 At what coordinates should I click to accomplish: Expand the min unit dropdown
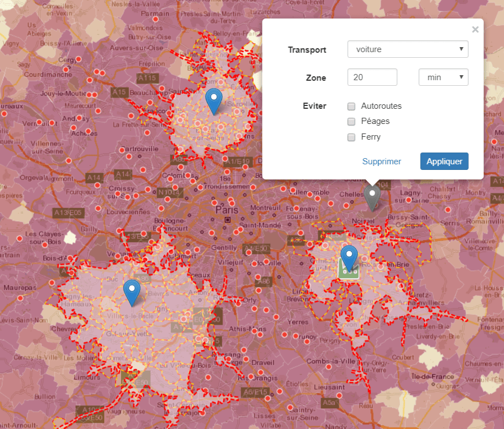[443, 77]
